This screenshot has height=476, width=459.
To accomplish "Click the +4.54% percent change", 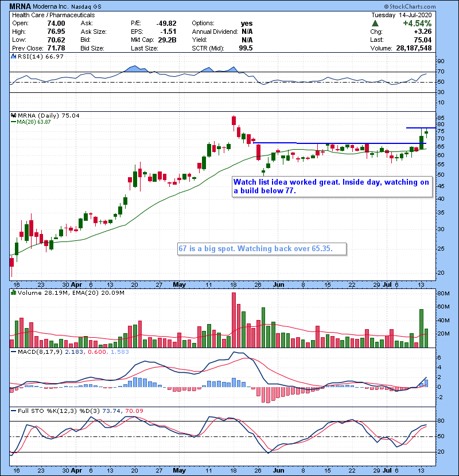I will click(x=417, y=24).
